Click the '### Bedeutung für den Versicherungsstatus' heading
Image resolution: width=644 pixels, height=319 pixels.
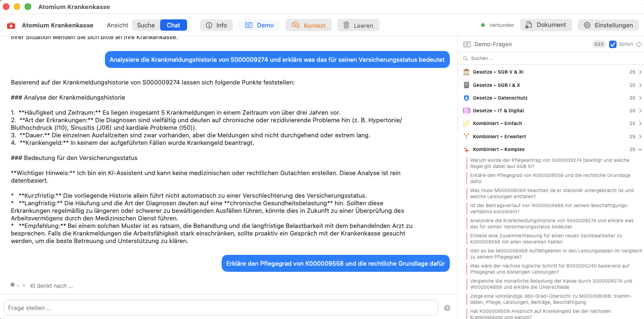[74, 158]
